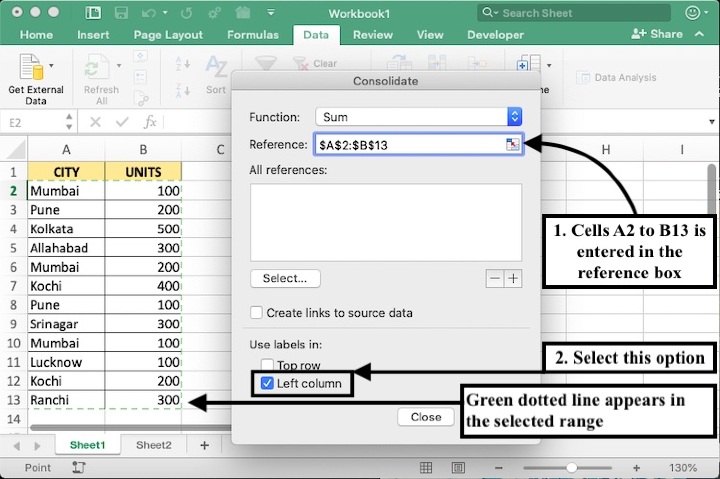Click the vertical scrollbar on the sheet
The width and height of the screenshot is (720, 479).
(x=712, y=189)
